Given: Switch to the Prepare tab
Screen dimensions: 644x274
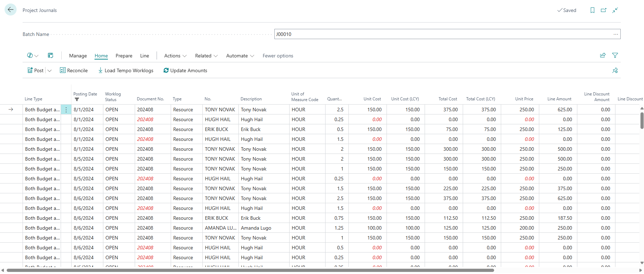Looking at the screenshot, I should (124, 56).
